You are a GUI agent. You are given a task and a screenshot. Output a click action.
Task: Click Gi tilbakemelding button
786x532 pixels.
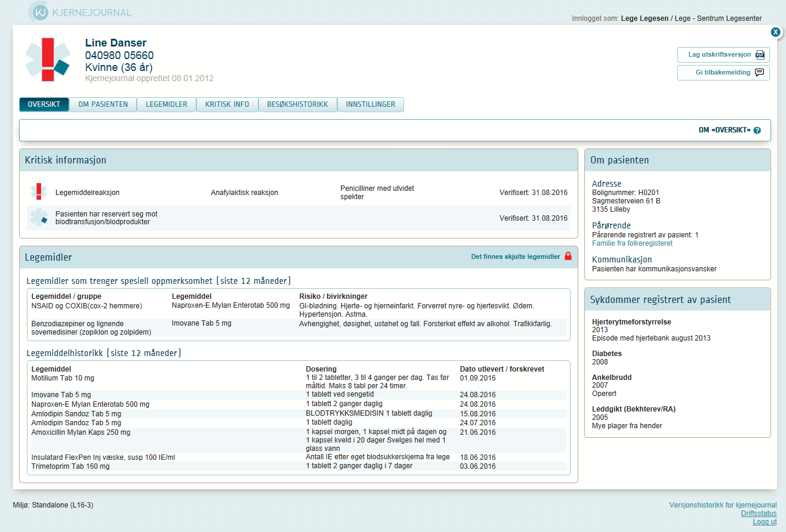pos(723,73)
